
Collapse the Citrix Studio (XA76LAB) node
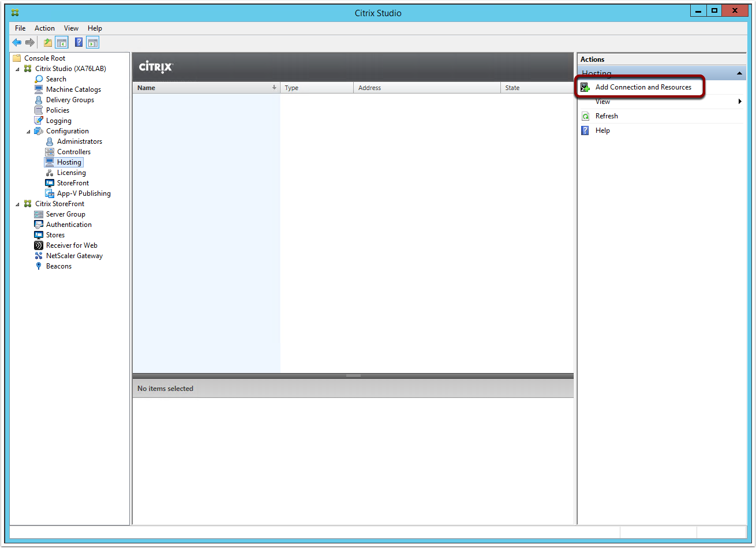coord(18,69)
